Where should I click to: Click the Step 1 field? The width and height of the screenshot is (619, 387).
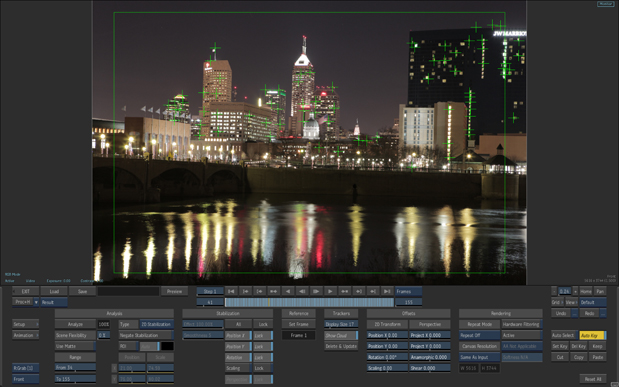coord(210,291)
